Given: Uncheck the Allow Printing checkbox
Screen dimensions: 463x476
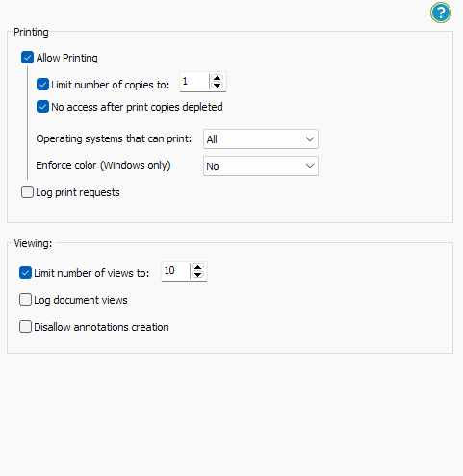Looking at the screenshot, I should (x=27, y=58).
